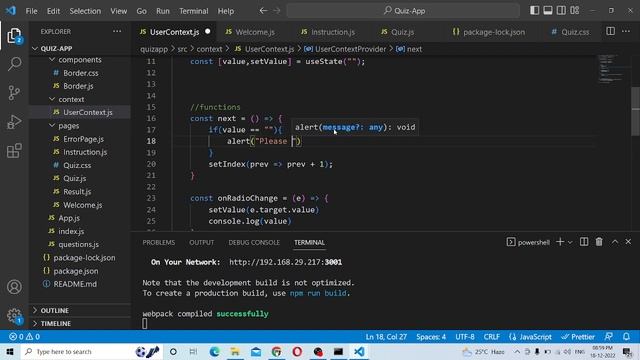The width and height of the screenshot is (640, 360).
Task: Click Prettier status bar item
Action: (578, 337)
